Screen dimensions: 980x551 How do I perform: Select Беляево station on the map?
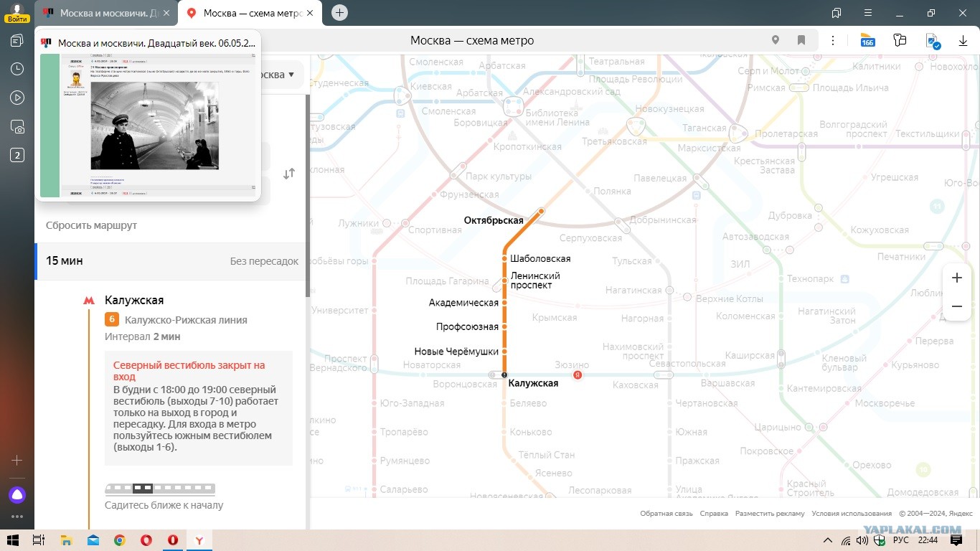point(528,403)
